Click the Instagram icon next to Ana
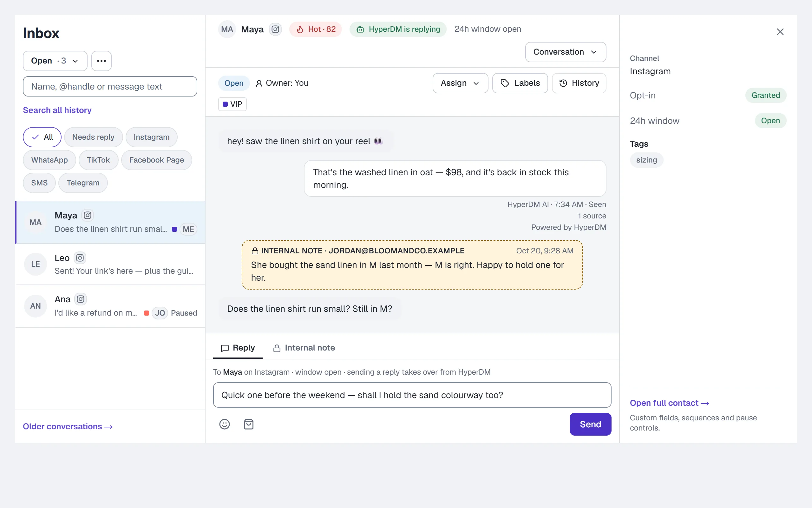This screenshot has width=812, height=508. [81, 299]
